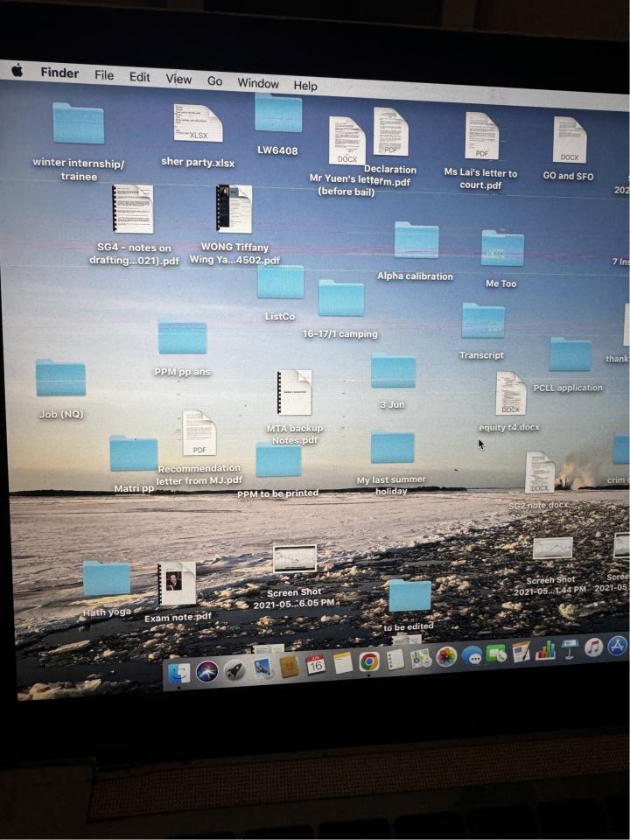The image size is (630, 840).
Task: Select the GO and SFO document
Action: 570,140
